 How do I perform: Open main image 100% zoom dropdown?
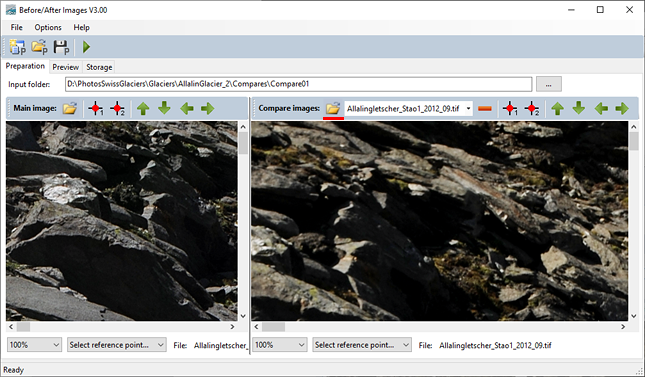click(34, 345)
